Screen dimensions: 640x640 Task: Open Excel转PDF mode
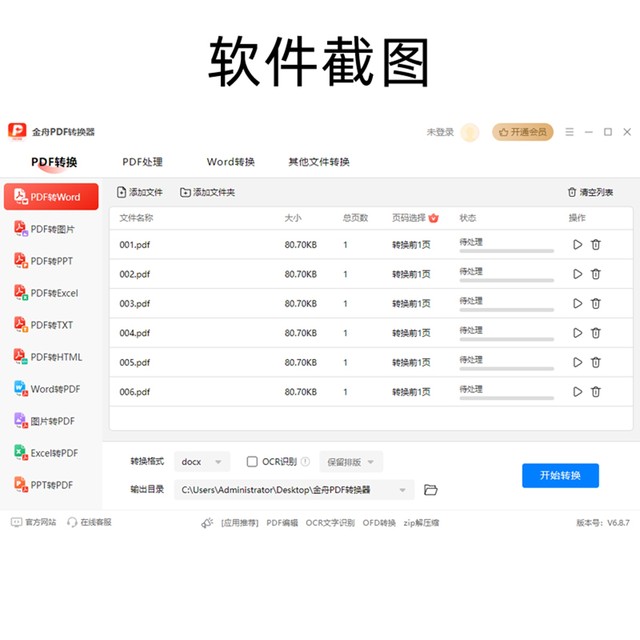pyautogui.click(x=46, y=453)
